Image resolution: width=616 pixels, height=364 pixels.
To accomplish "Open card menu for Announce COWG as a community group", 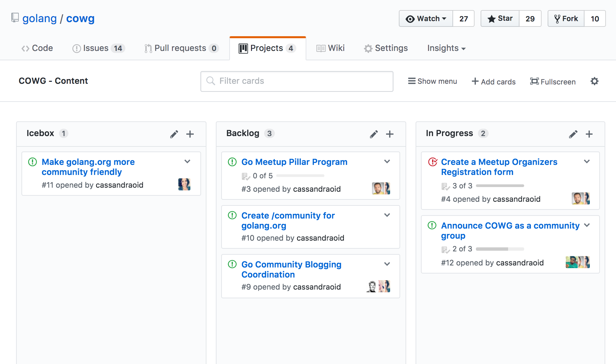I will (x=587, y=225).
